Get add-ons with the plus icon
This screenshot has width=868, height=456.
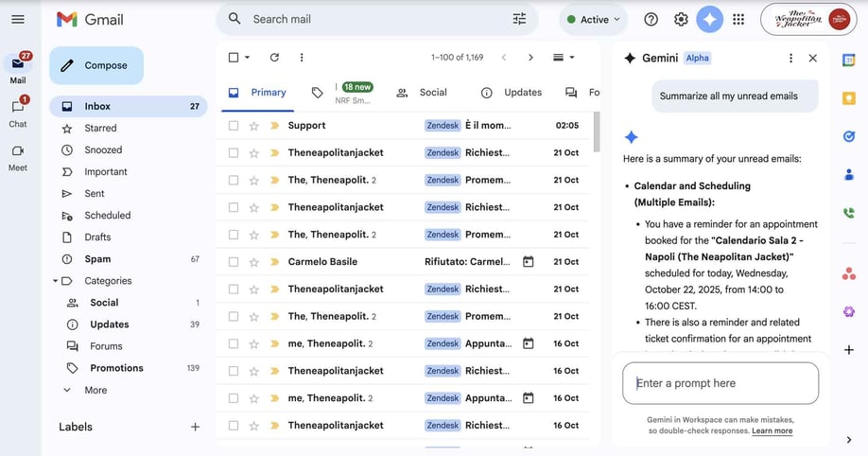tap(849, 350)
